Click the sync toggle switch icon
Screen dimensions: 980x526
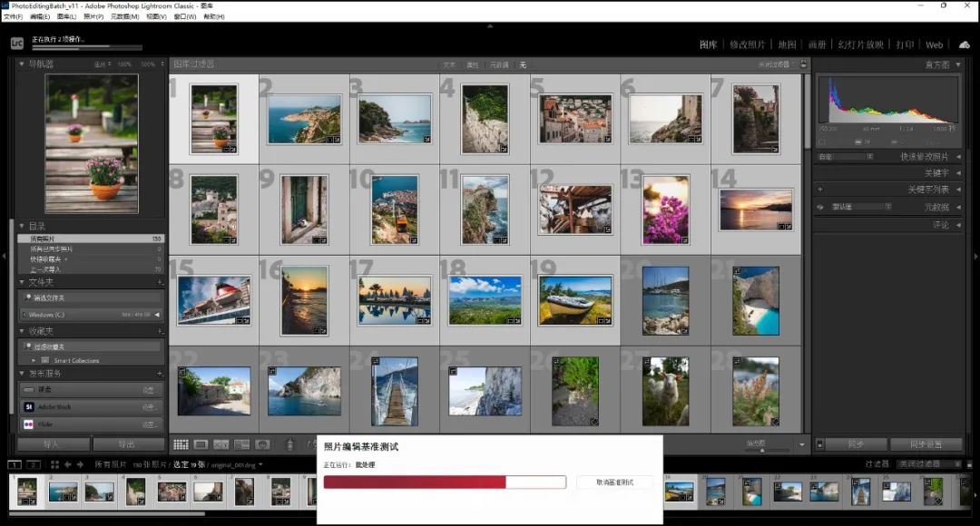point(820,444)
